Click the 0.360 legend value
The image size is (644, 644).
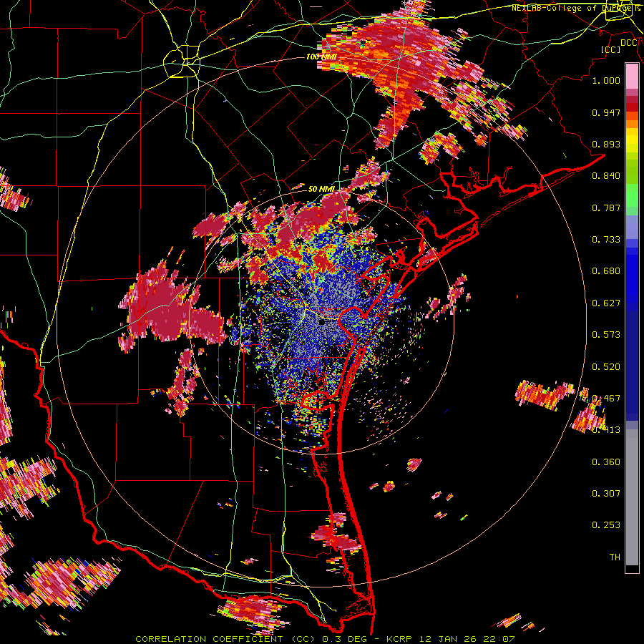click(606, 462)
